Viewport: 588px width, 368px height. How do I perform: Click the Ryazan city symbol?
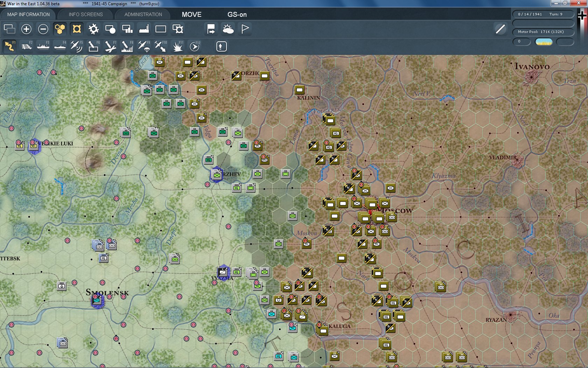tap(511, 315)
